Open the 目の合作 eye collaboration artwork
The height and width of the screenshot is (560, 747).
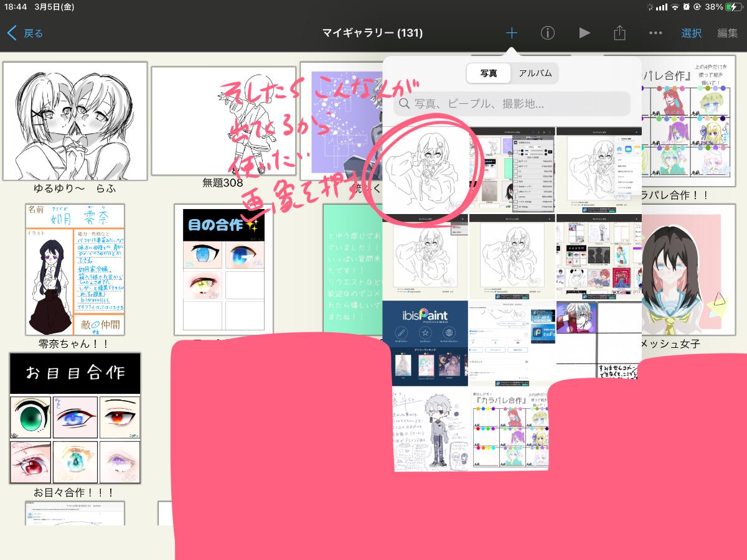tap(223, 269)
